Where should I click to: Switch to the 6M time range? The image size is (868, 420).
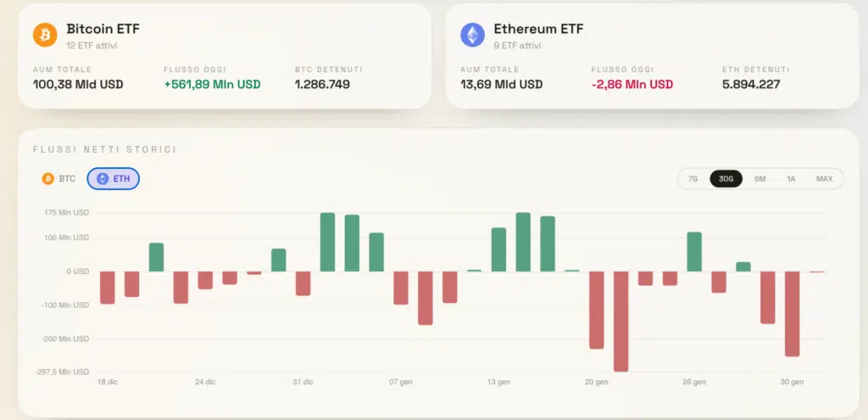point(759,179)
